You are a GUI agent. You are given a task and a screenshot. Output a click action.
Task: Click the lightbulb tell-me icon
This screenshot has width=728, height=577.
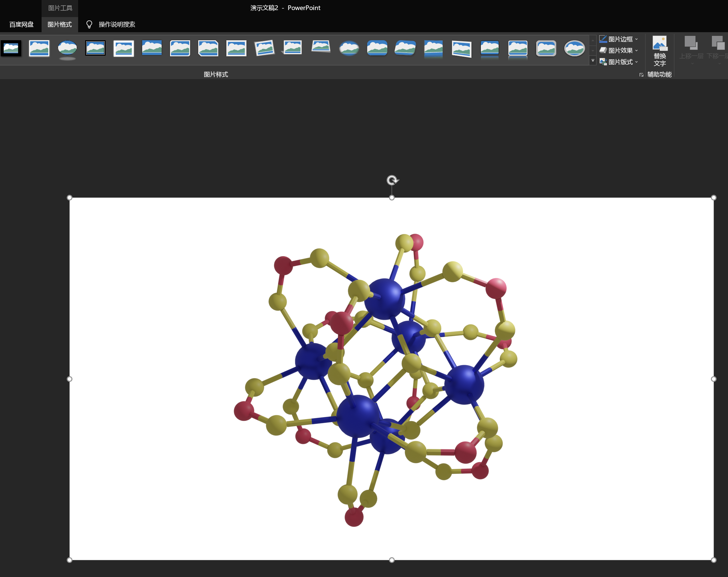click(89, 24)
